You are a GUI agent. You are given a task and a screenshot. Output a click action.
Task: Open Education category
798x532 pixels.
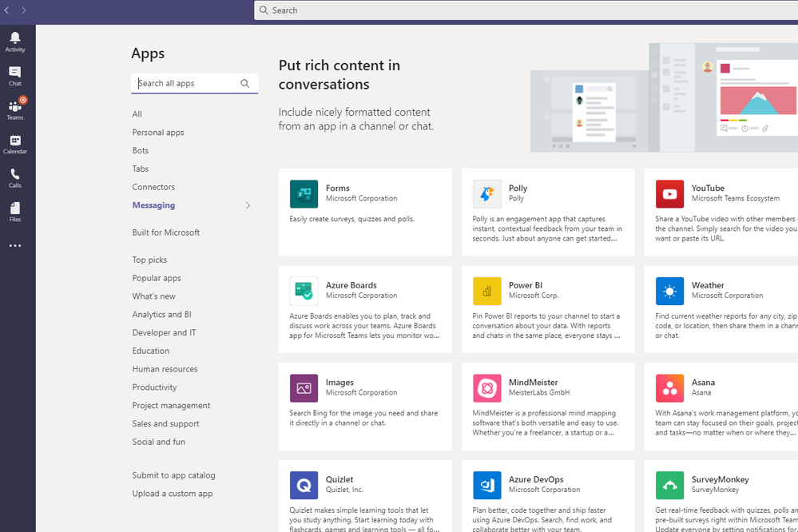151,351
